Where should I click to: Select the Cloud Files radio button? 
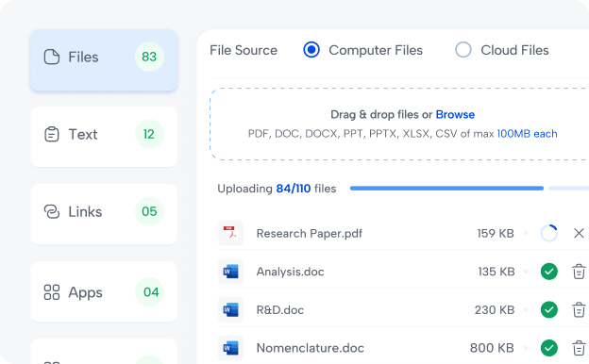pos(463,50)
